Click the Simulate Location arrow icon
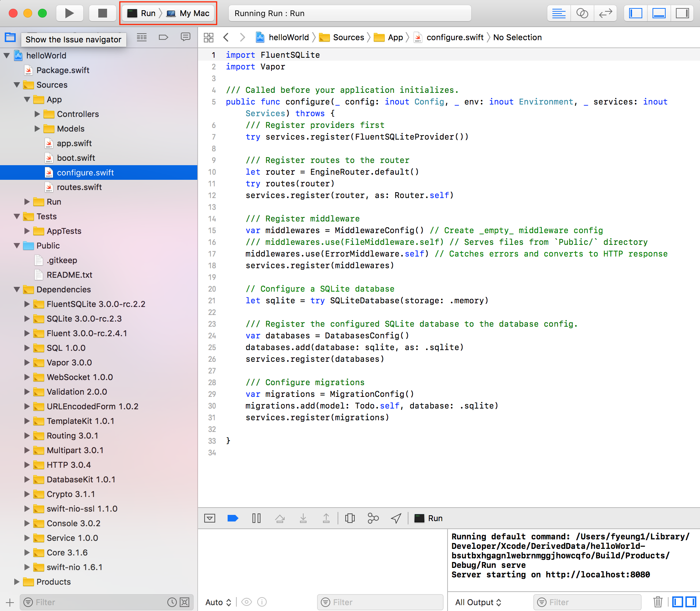Image resolution: width=700 pixels, height=611 pixels. point(396,518)
